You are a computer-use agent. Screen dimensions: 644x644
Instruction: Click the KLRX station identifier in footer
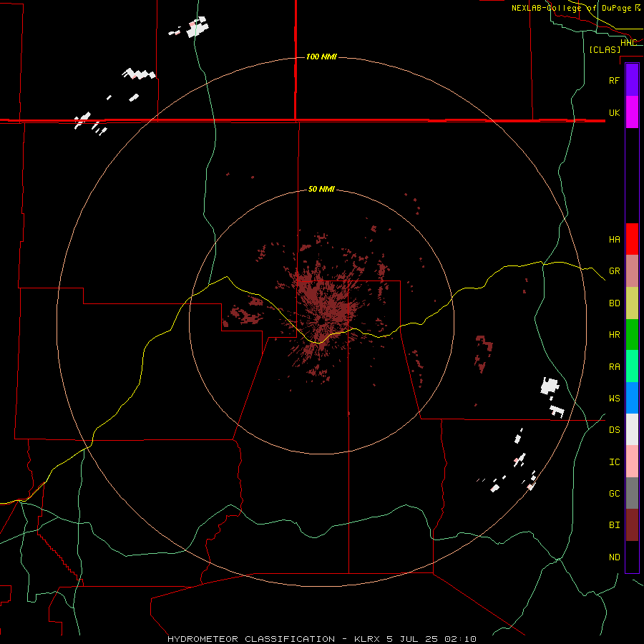click(x=367, y=639)
